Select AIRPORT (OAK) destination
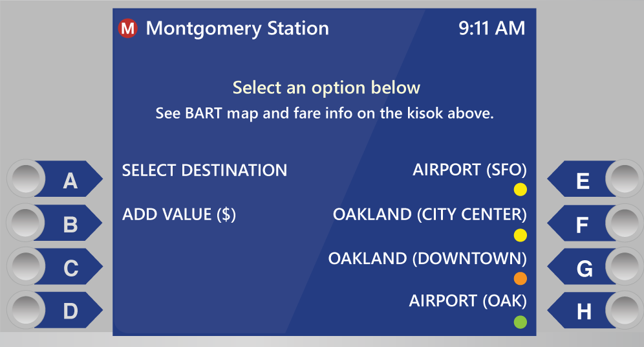The image size is (644, 347). 467,301
